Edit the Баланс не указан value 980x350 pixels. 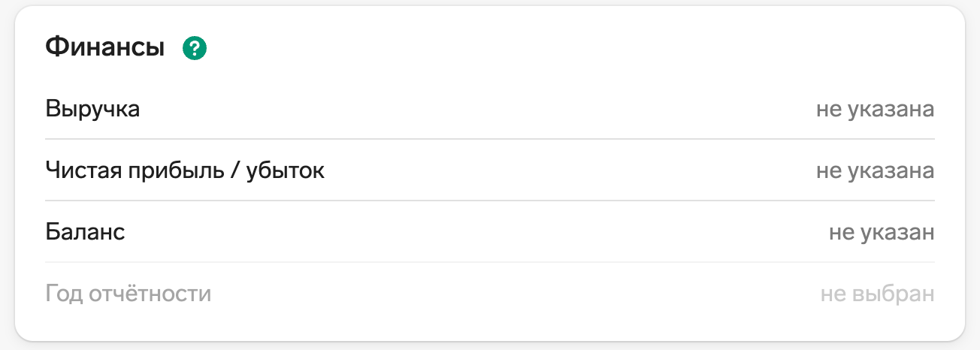click(881, 232)
